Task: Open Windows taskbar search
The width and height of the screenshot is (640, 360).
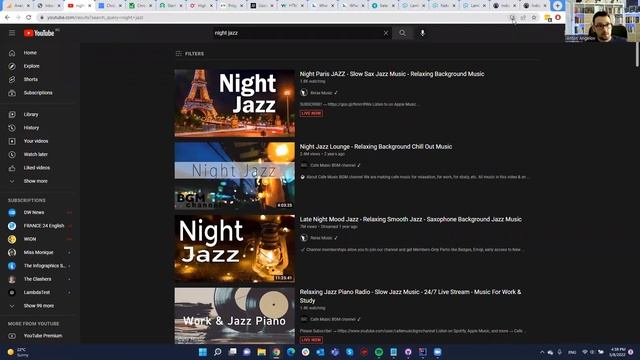Action: pos(218,352)
